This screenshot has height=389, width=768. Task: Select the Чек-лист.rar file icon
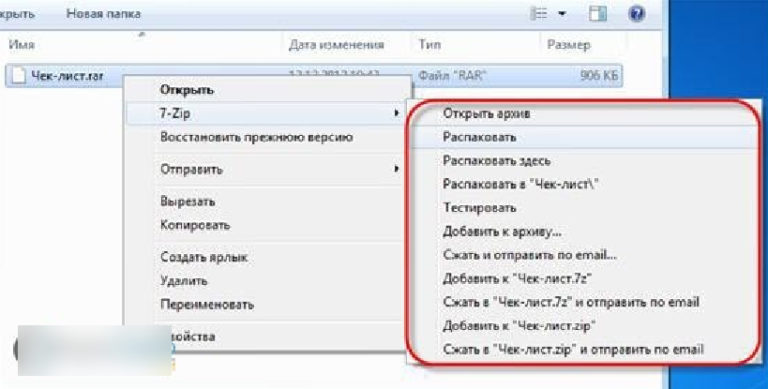tap(18, 76)
